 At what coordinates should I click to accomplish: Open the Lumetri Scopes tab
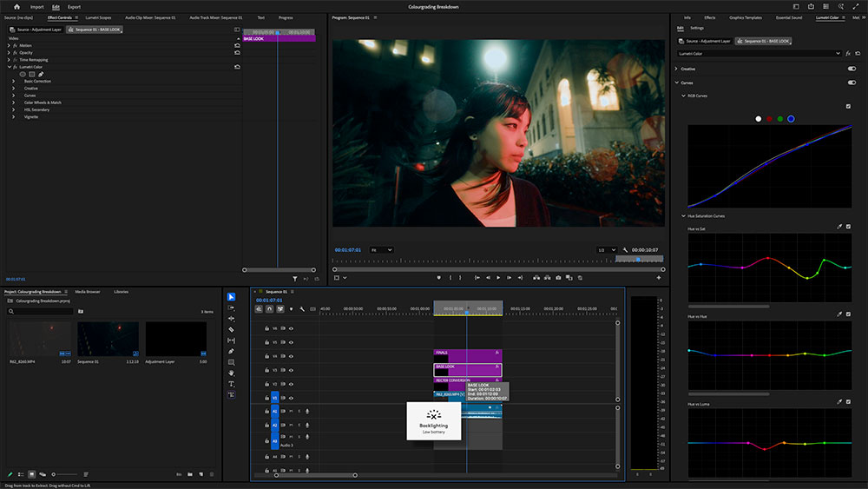[98, 17]
